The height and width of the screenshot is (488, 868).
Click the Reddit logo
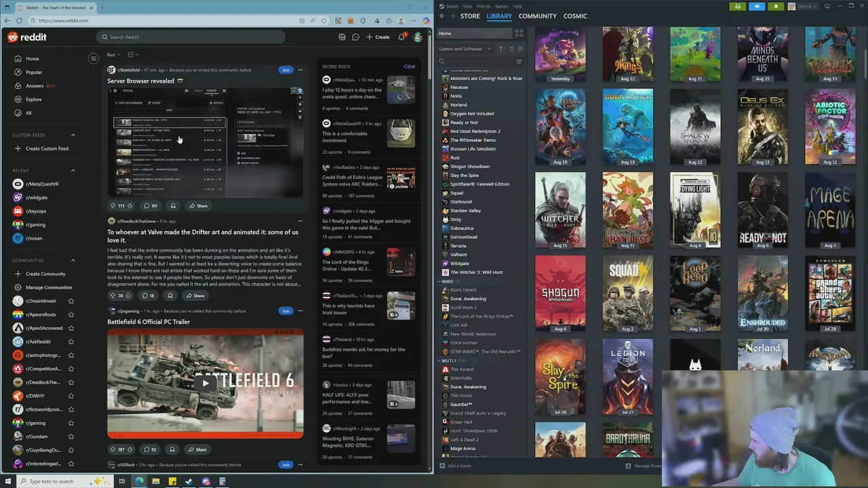tap(27, 37)
